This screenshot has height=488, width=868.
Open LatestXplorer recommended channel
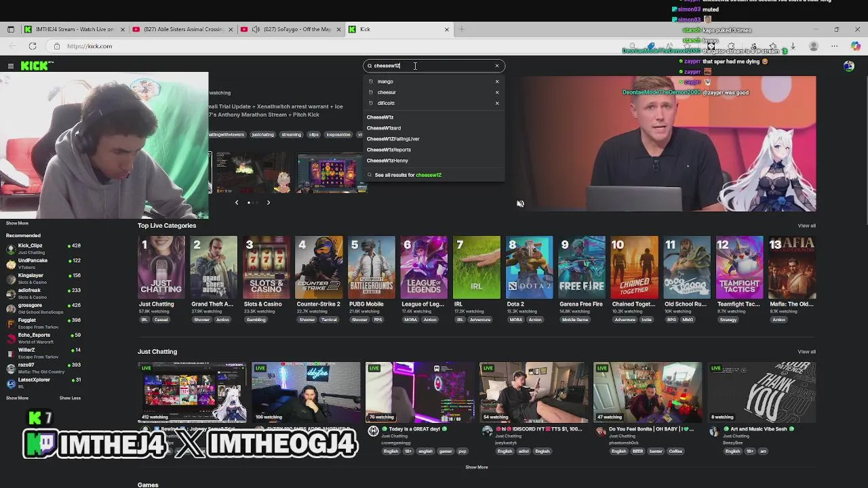point(44,383)
